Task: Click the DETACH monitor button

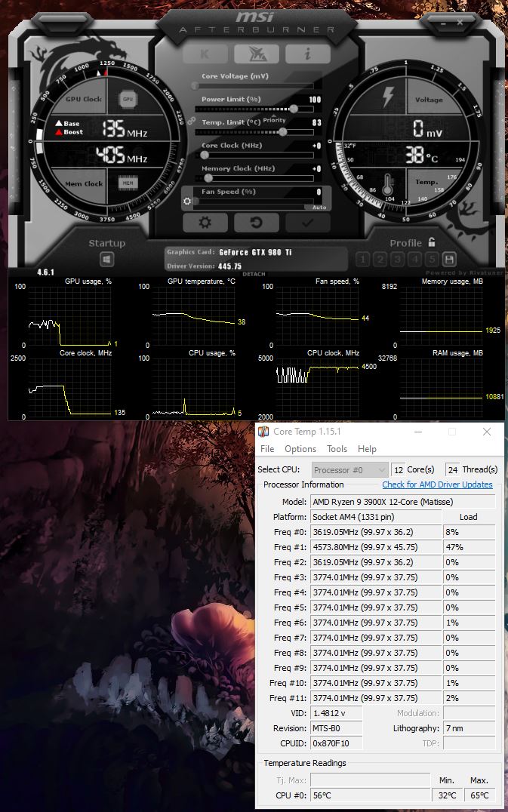Action: (254, 275)
